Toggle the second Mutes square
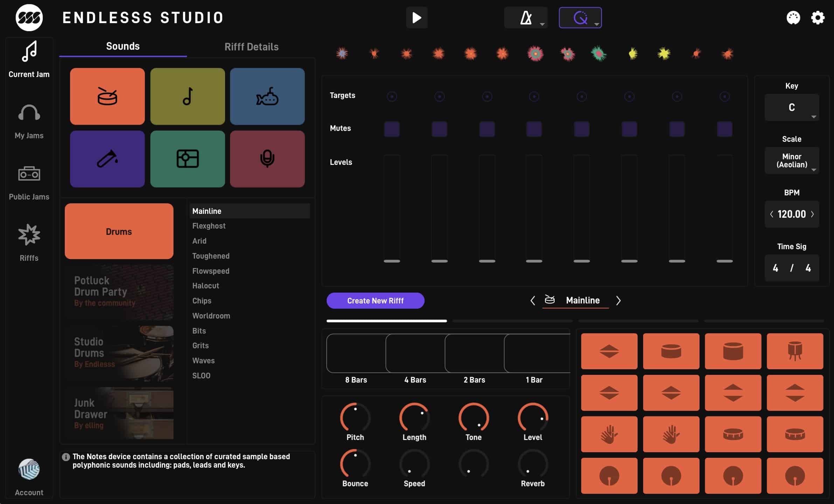The width and height of the screenshot is (834, 504). [x=439, y=129]
